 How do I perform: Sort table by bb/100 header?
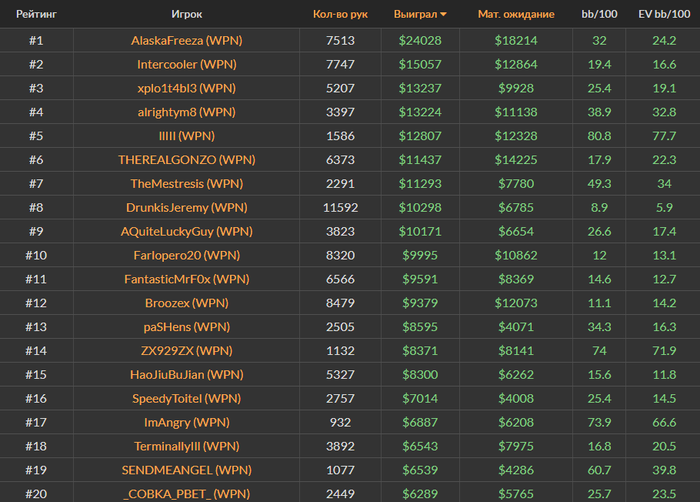[x=599, y=14]
